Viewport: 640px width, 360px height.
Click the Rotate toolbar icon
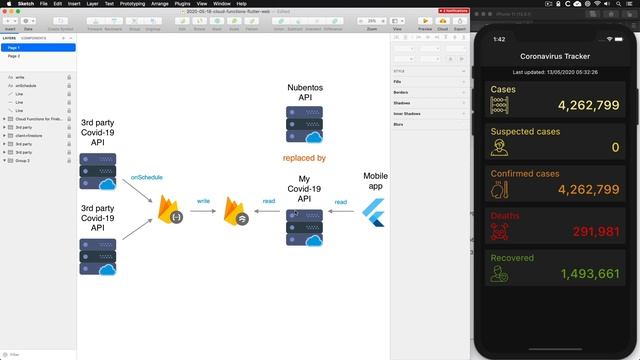200,21
